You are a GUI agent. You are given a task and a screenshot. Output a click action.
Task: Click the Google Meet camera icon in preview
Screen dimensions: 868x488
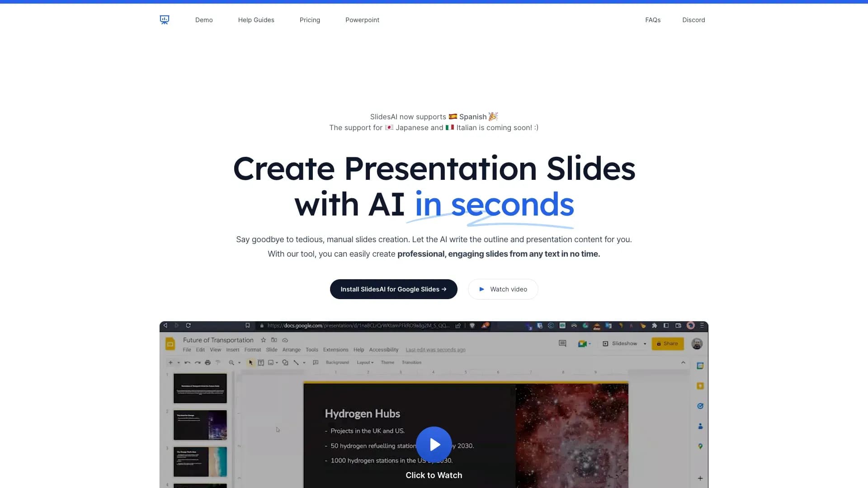coord(582,344)
